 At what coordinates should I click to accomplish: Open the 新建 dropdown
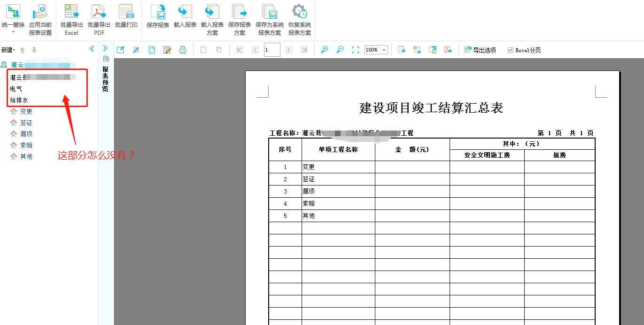click(8, 50)
